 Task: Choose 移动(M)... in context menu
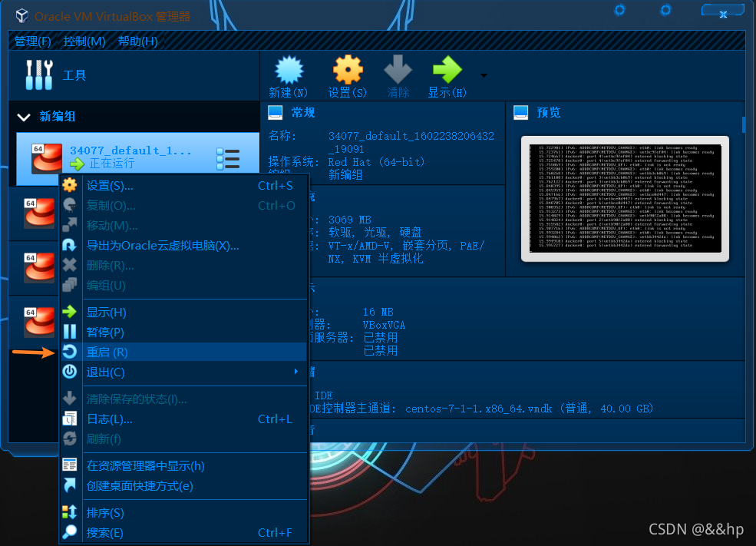(183, 226)
